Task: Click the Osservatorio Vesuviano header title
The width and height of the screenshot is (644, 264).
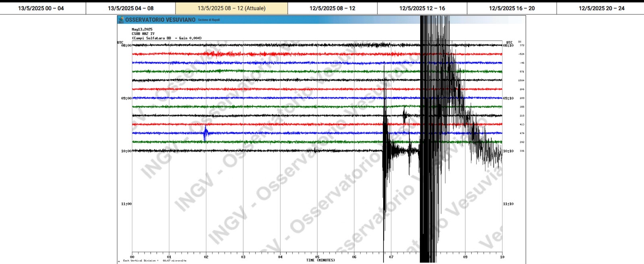Action: (x=160, y=20)
